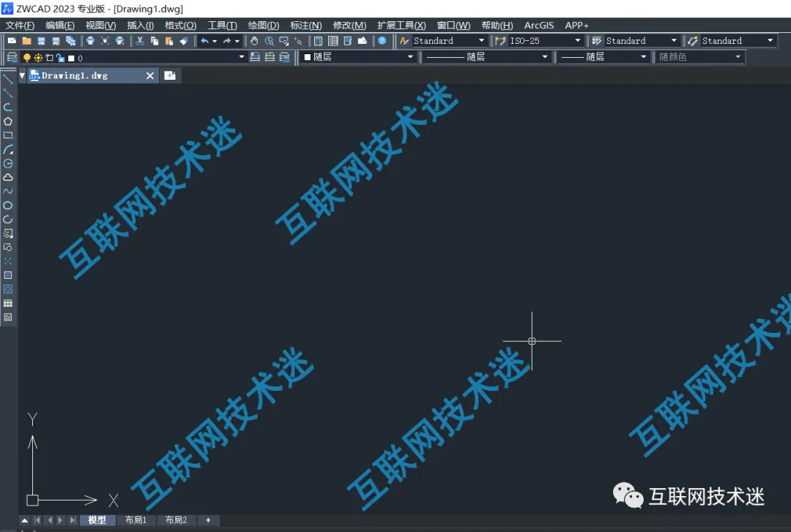This screenshot has width=791, height=532.
Task: Select the Zoom Realtime tool
Action: coord(270,41)
